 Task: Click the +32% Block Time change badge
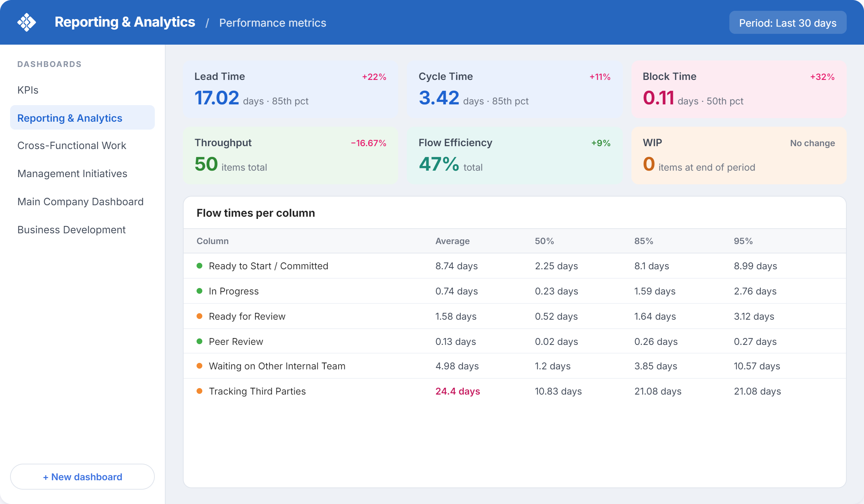tap(822, 77)
